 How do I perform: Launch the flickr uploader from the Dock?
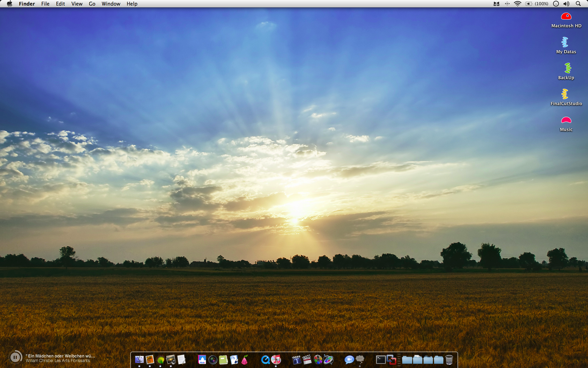click(202, 360)
